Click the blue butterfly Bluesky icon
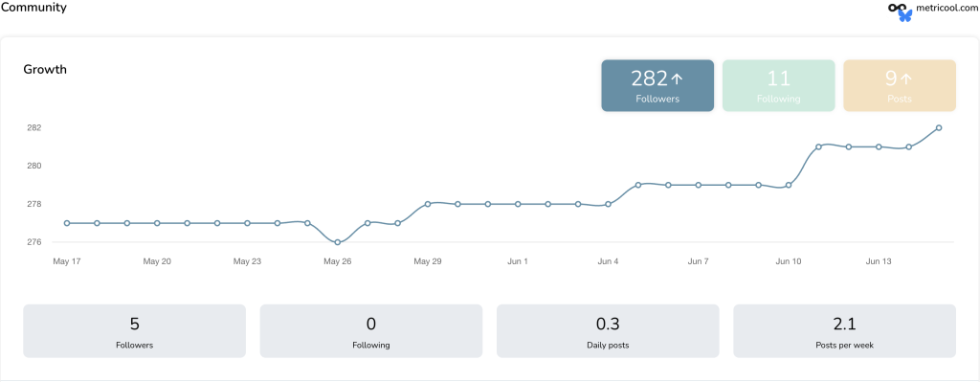Viewport: 980px width, 382px height. tap(905, 16)
